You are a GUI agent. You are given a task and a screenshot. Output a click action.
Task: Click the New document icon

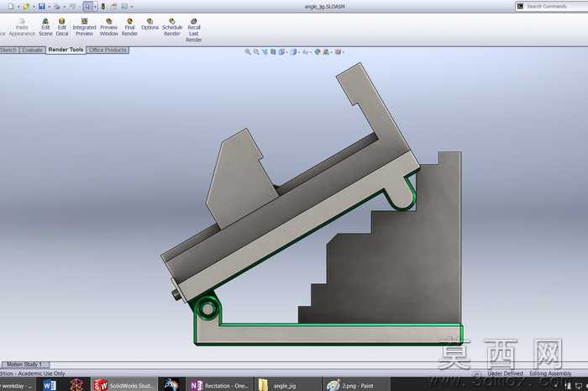coord(10,7)
